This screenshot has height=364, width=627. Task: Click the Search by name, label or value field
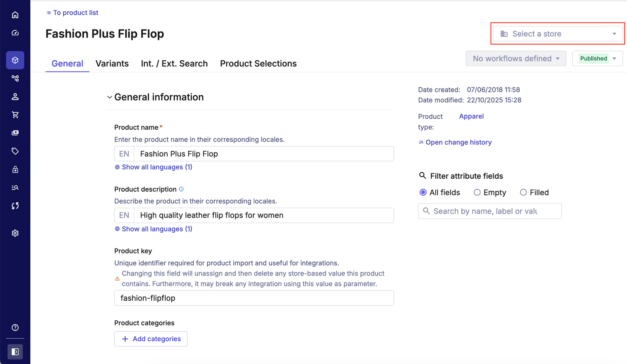[489, 211]
